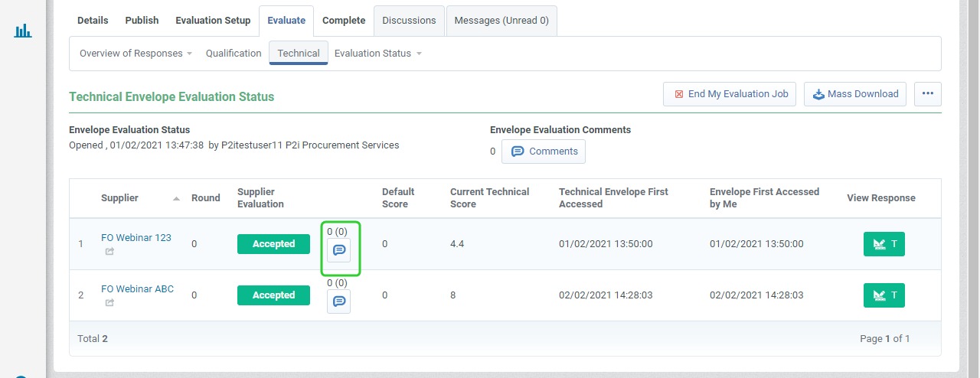This screenshot has height=378, width=980.
Task: View technical response for FO Webinar ABC
Action: [x=884, y=295]
